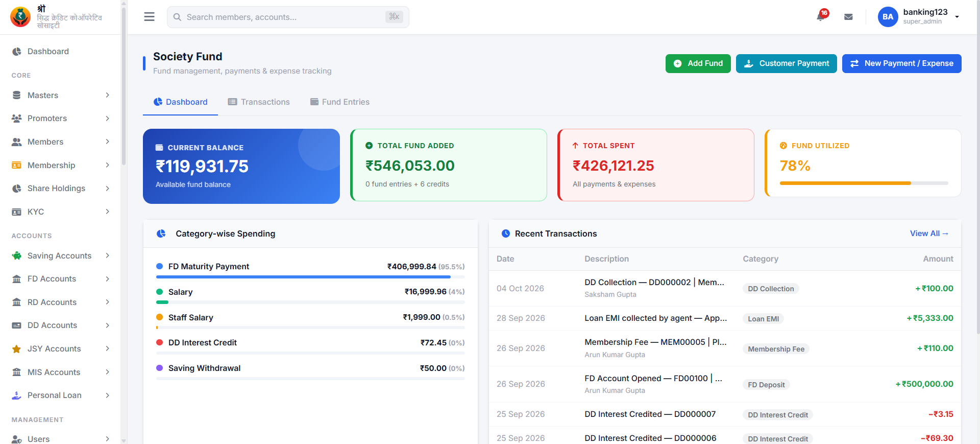Click the society logo in sidebar

click(20, 17)
